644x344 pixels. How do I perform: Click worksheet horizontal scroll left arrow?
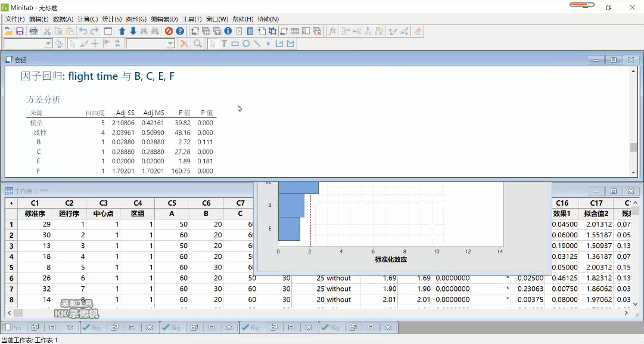click(x=9, y=313)
